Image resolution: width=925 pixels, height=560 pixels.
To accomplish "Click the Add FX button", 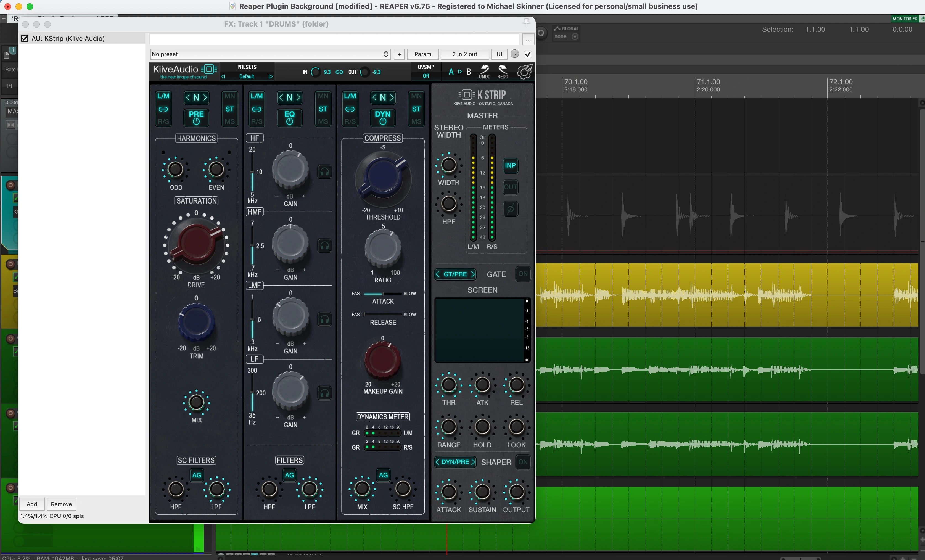I will (x=32, y=504).
